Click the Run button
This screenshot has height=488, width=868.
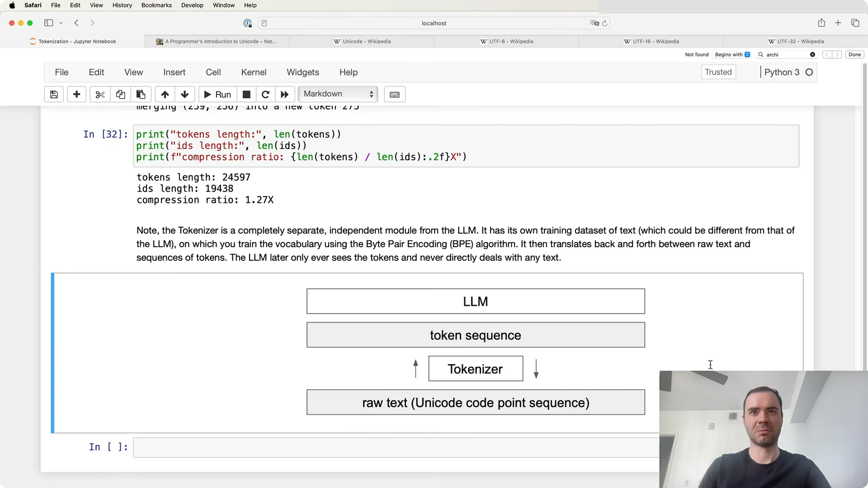tap(218, 94)
